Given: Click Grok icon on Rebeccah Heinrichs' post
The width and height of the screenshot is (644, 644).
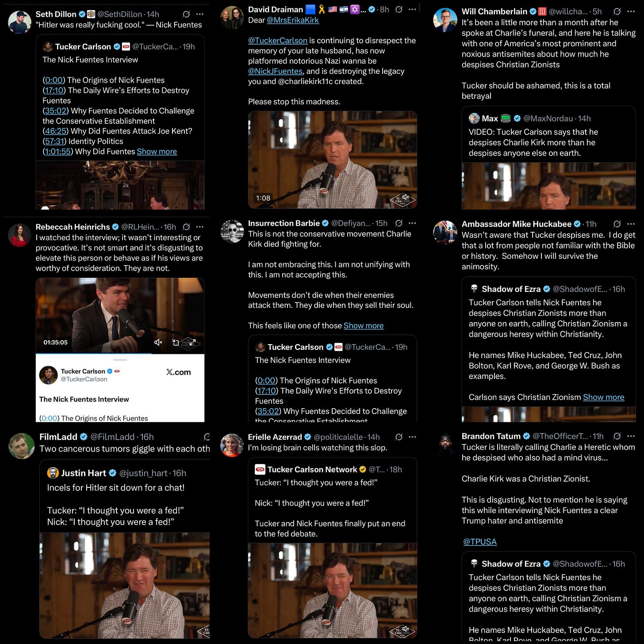Looking at the screenshot, I should [x=187, y=227].
